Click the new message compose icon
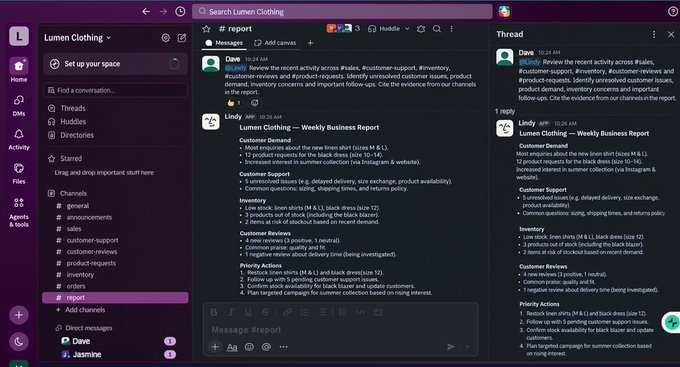The height and width of the screenshot is (367, 680). pyautogui.click(x=182, y=38)
